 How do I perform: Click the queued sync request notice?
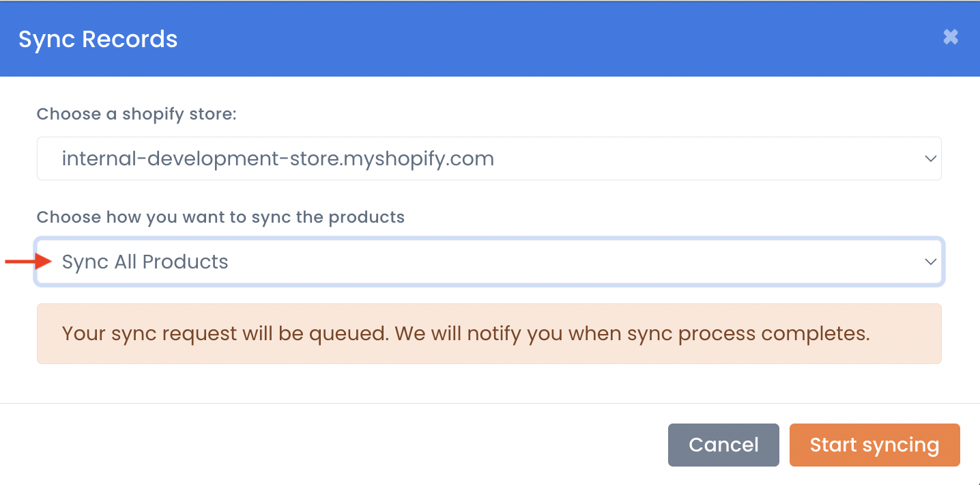coord(489,333)
